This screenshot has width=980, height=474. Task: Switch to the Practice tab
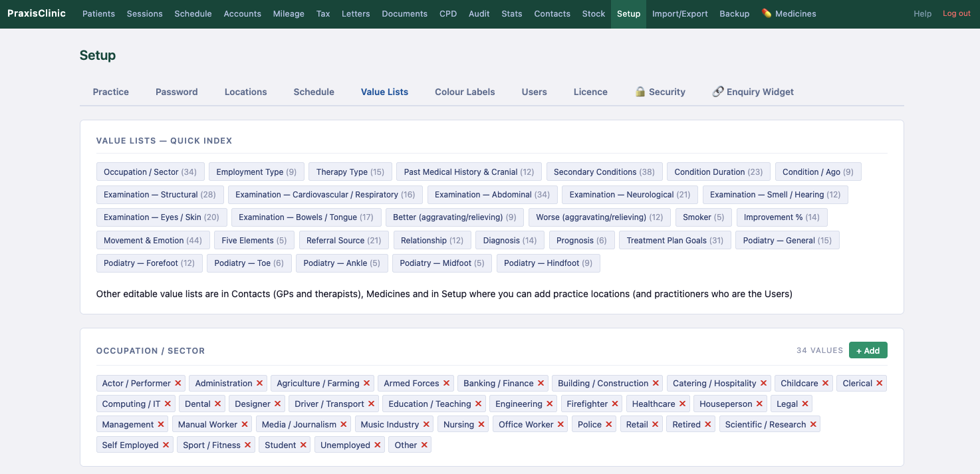[x=111, y=92]
